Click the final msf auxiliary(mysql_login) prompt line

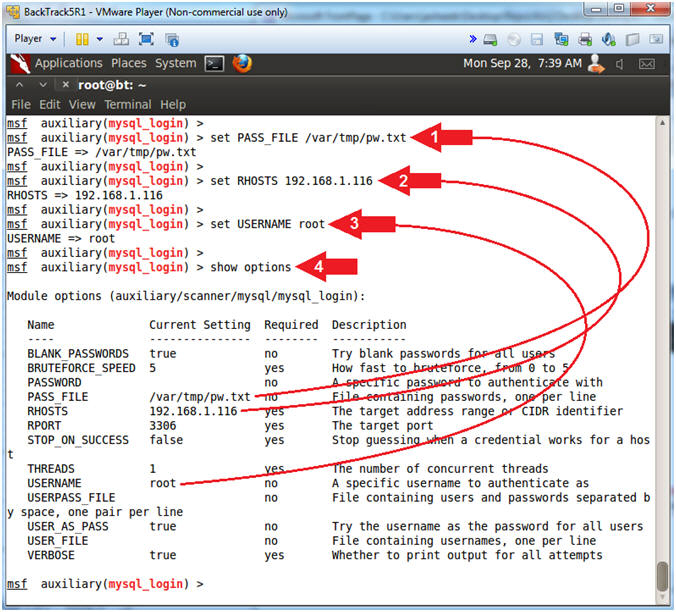coord(105,584)
